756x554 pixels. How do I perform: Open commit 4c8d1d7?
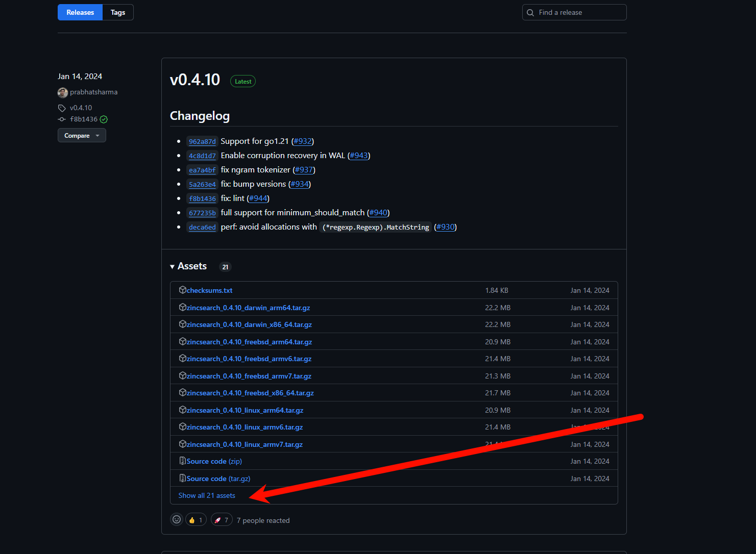(x=202, y=156)
